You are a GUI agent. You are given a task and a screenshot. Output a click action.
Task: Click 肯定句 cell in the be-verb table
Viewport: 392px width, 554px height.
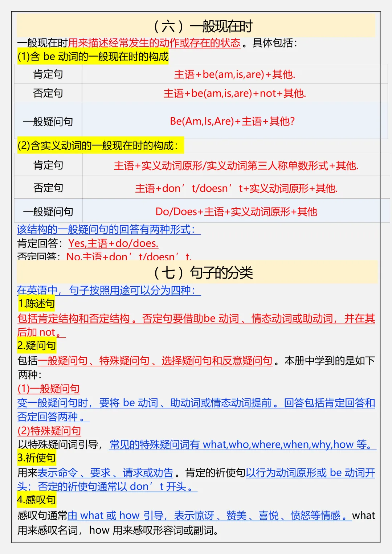pos(48,74)
